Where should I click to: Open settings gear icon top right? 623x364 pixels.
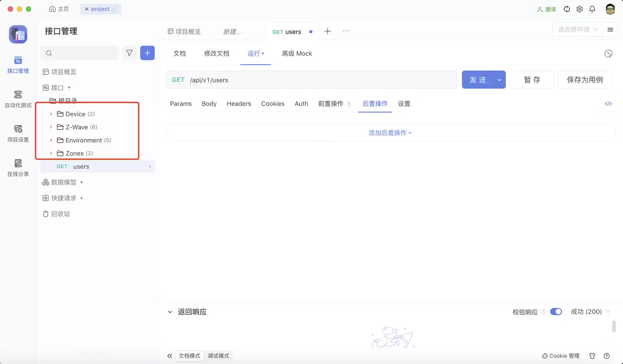[579, 9]
